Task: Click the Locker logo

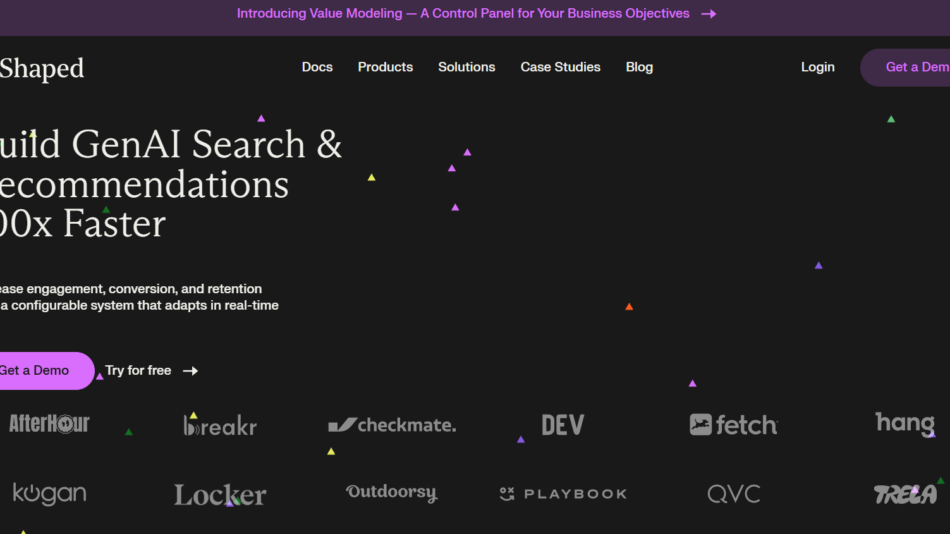Action: click(220, 495)
